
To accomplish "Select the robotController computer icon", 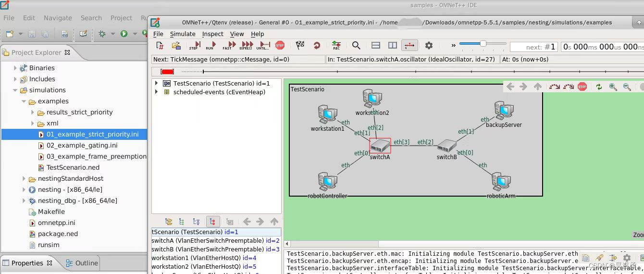I will point(328,182).
